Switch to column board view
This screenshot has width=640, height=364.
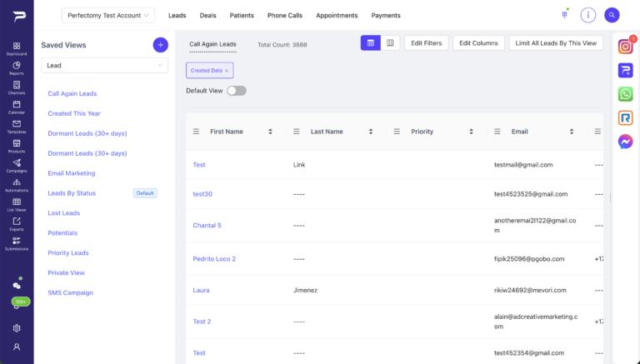coord(390,42)
